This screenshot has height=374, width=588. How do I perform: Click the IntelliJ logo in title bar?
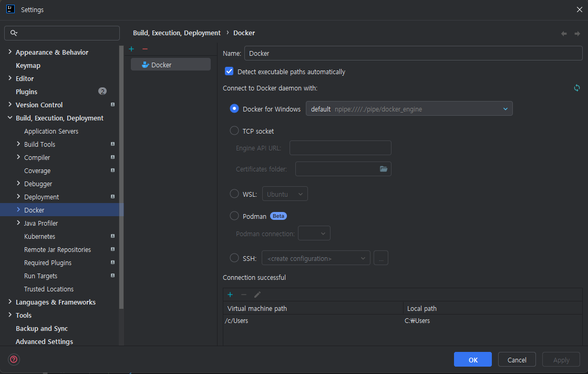point(11,9)
